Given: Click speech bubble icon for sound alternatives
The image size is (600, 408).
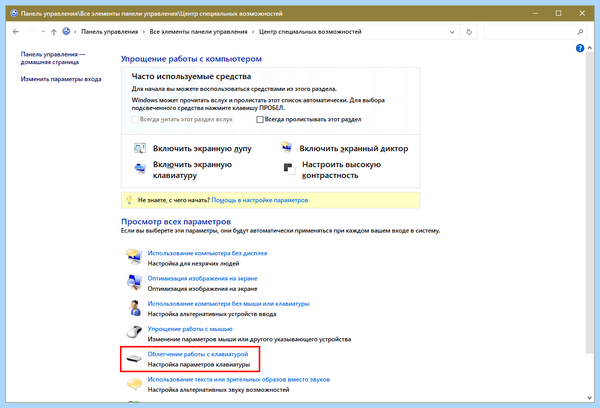Looking at the screenshot, I should tap(134, 384).
